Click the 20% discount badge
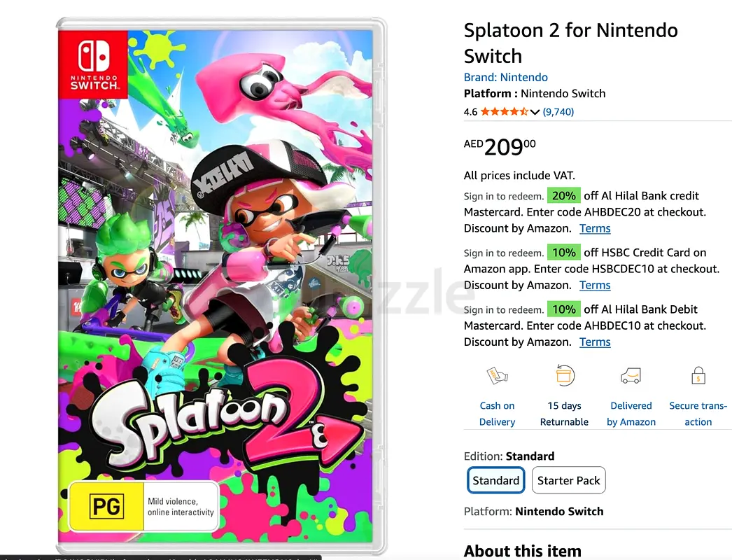Screen dimensions: 732x560 [563, 196]
